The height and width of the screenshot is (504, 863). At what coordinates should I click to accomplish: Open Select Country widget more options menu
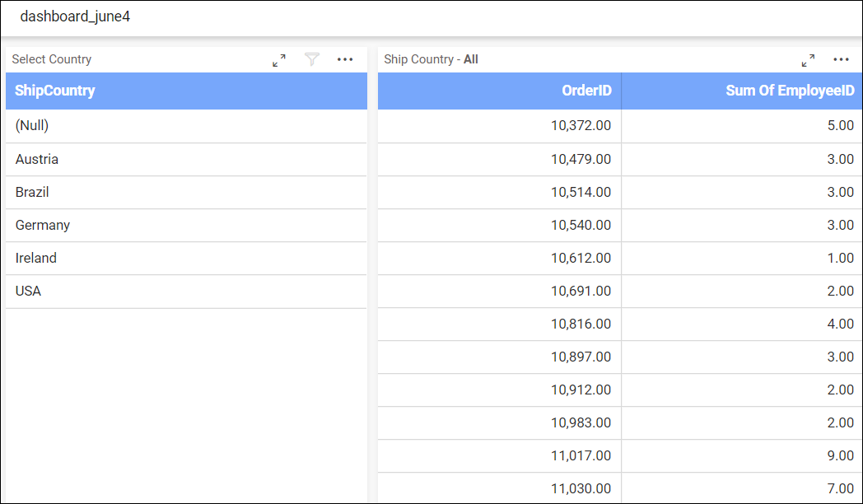click(x=345, y=59)
